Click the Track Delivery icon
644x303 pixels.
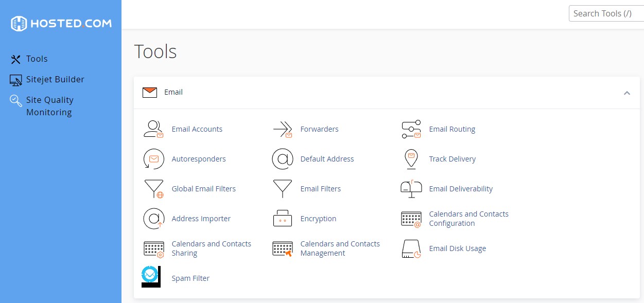411,159
